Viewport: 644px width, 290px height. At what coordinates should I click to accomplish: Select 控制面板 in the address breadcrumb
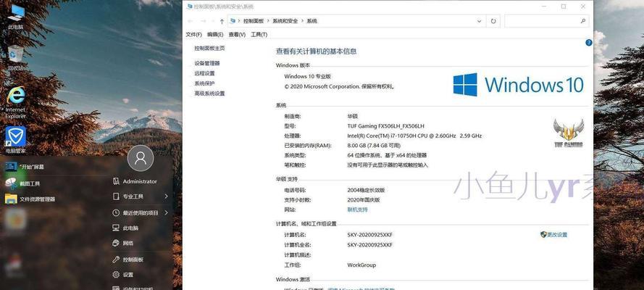click(x=254, y=20)
